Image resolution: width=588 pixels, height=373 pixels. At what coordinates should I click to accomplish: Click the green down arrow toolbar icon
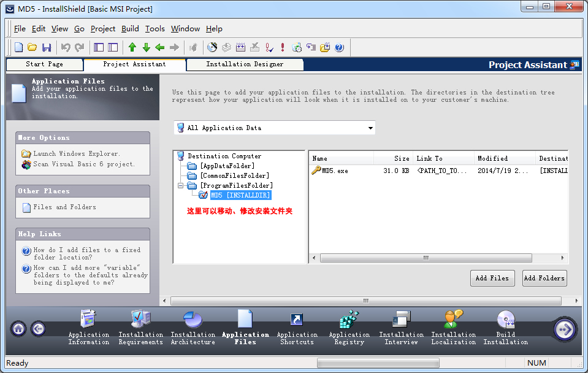[x=147, y=47]
